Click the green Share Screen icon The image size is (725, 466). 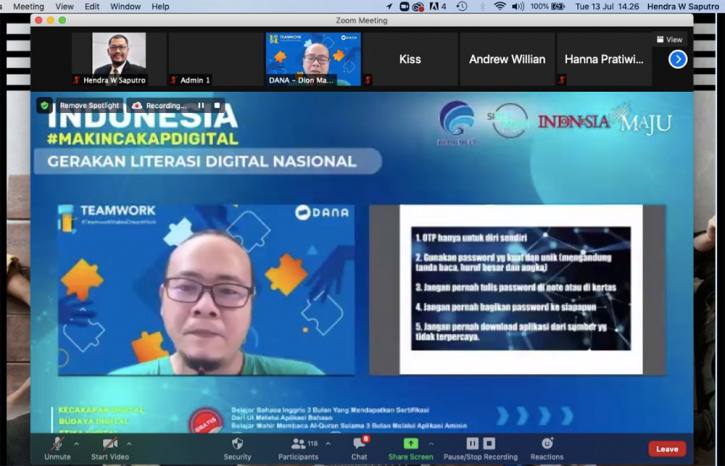click(x=410, y=443)
